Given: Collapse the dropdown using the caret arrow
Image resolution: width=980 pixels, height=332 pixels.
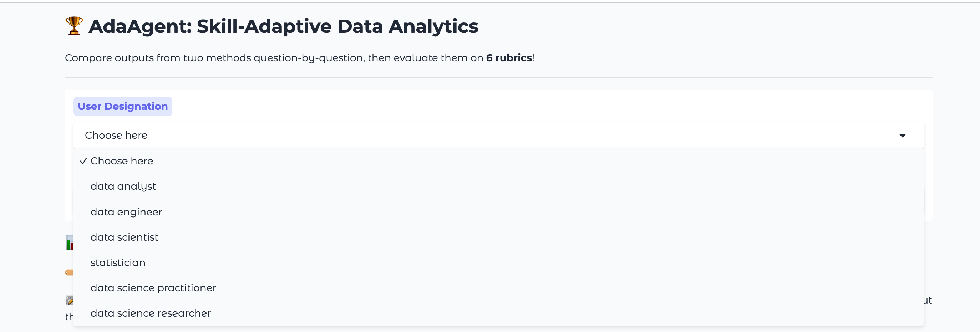Looking at the screenshot, I should tap(902, 136).
